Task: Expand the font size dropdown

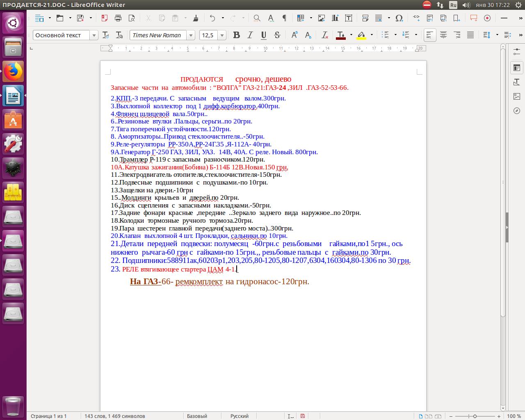Action: pyautogui.click(x=222, y=35)
